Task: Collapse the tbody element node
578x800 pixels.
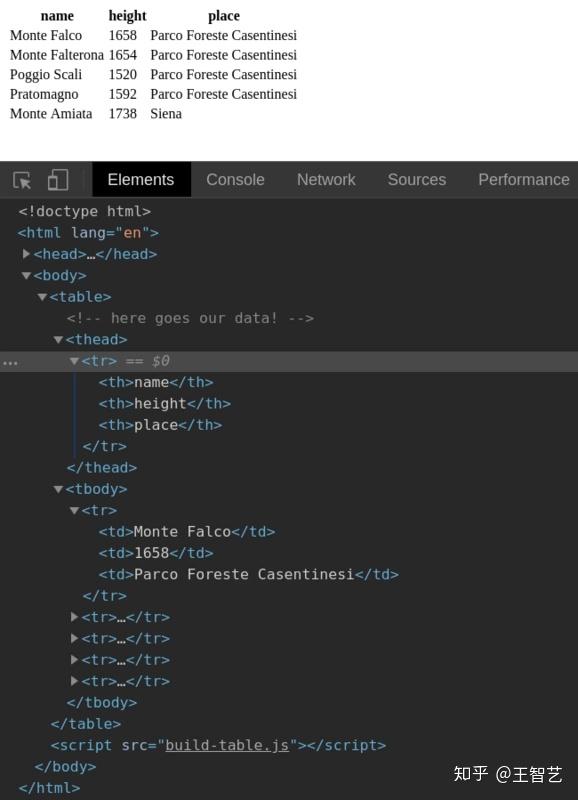Action: tap(58, 489)
